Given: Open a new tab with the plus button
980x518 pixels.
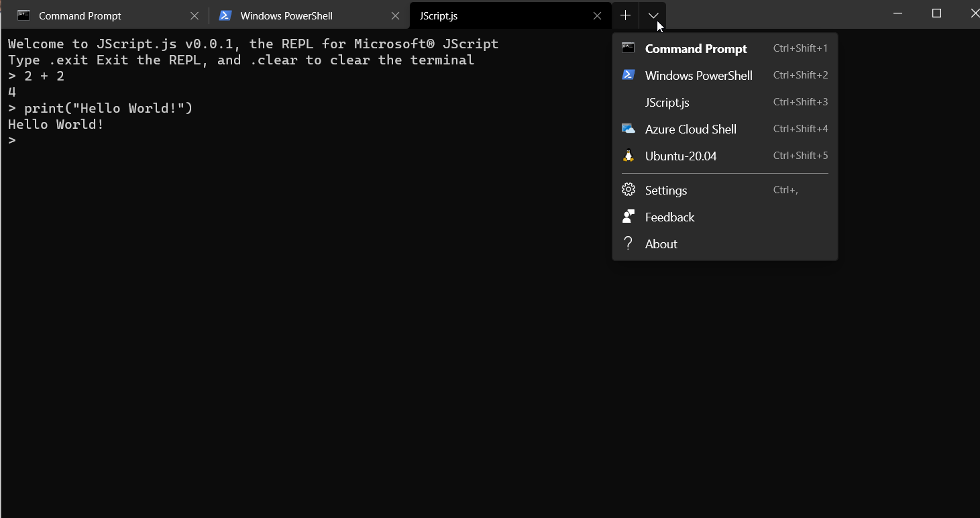Looking at the screenshot, I should (x=624, y=15).
